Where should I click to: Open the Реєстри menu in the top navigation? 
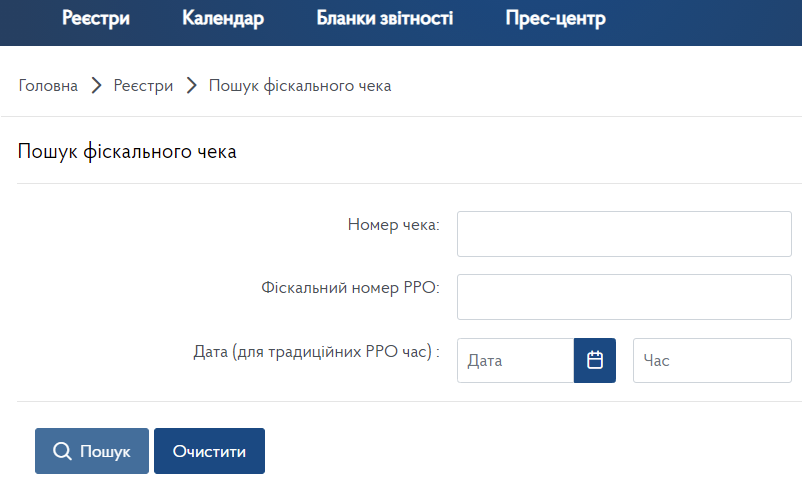tap(96, 18)
